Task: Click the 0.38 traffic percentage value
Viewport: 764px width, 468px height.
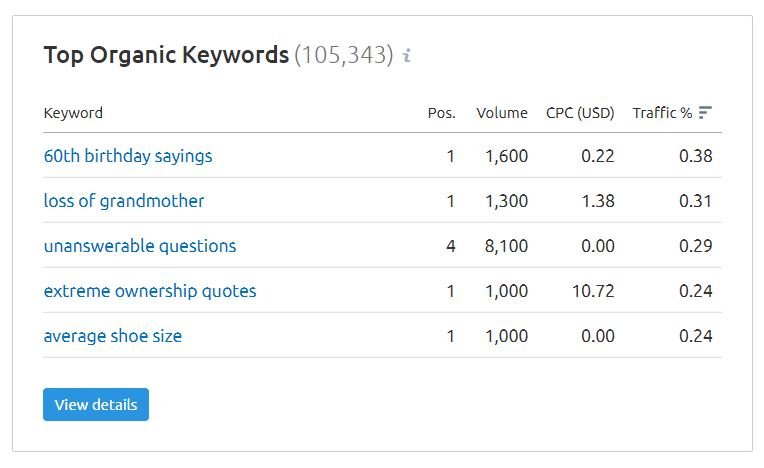Action: (x=696, y=156)
